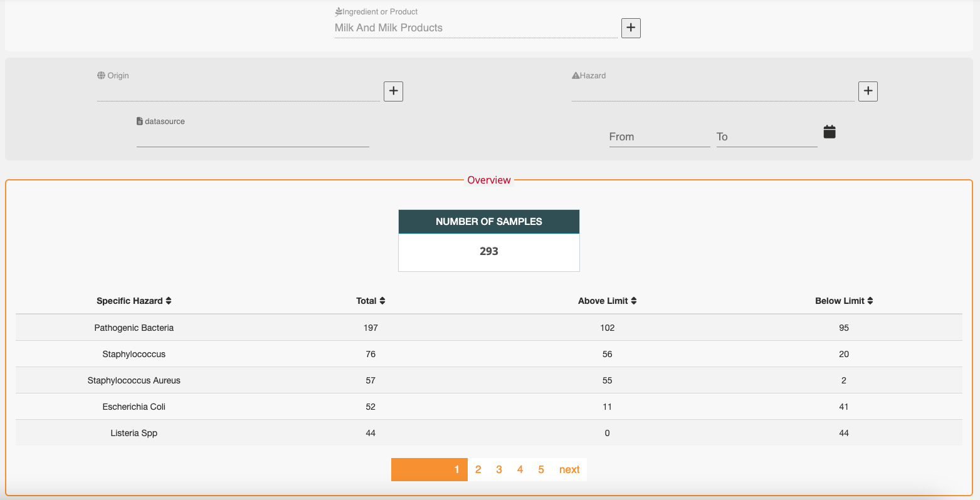This screenshot has width=980, height=500.
Task: Go to page 2 of results
Action: [478, 470]
